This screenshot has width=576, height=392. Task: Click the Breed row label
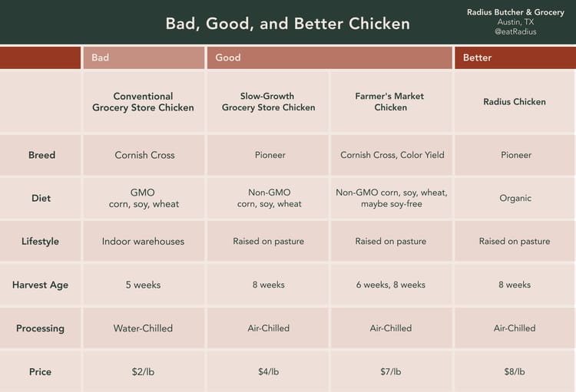(41, 155)
